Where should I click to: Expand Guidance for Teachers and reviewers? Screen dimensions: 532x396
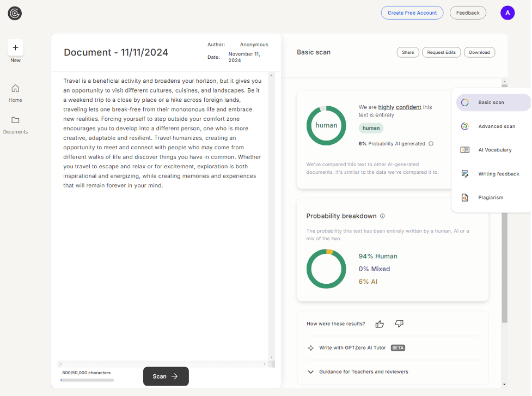point(310,371)
